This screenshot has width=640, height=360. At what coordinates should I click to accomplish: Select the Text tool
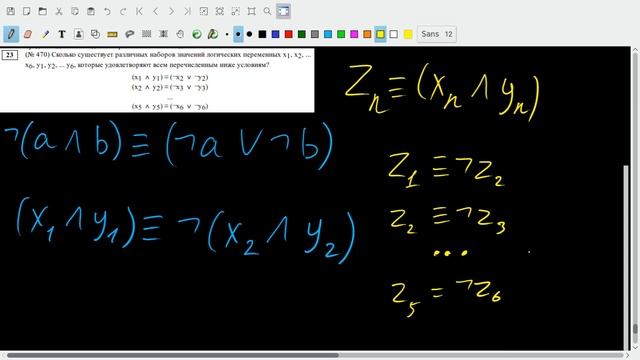[x=62, y=34]
